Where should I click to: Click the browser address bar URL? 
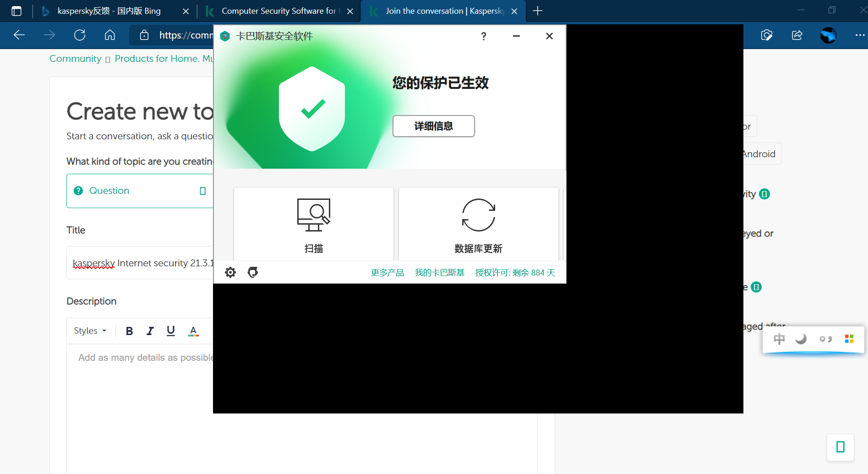coord(186,35)
